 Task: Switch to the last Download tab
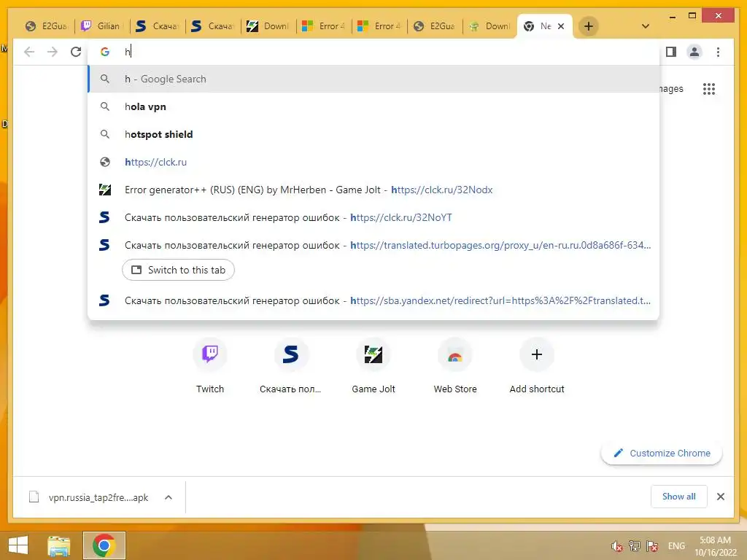pyautogui.click(x=489, y=26)
